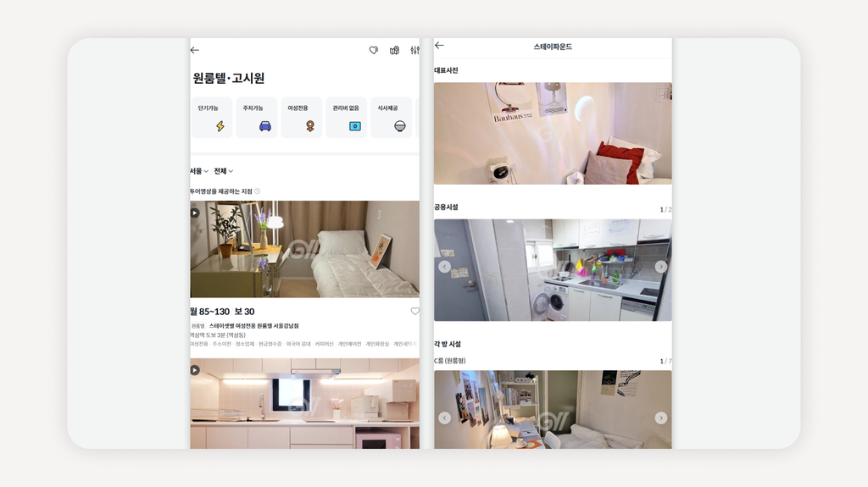Show next C룸 photo with right arrow

[661, 418]
